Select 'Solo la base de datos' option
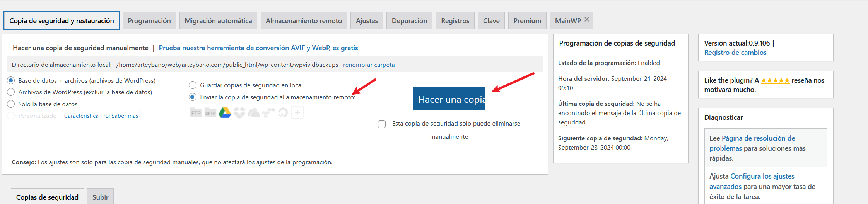 pos(11,104)
